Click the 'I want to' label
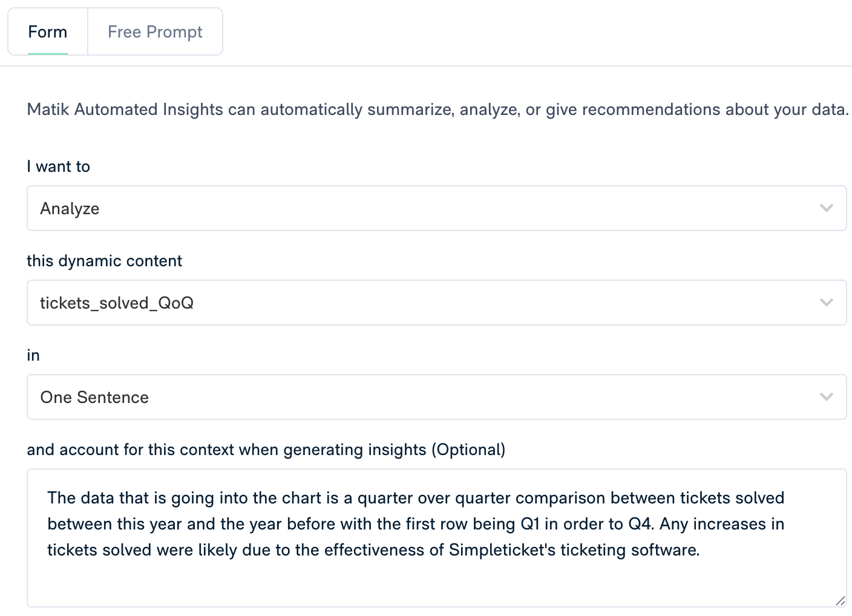The width and height of the screenshot is (852, 616). (x=58, y=166)
